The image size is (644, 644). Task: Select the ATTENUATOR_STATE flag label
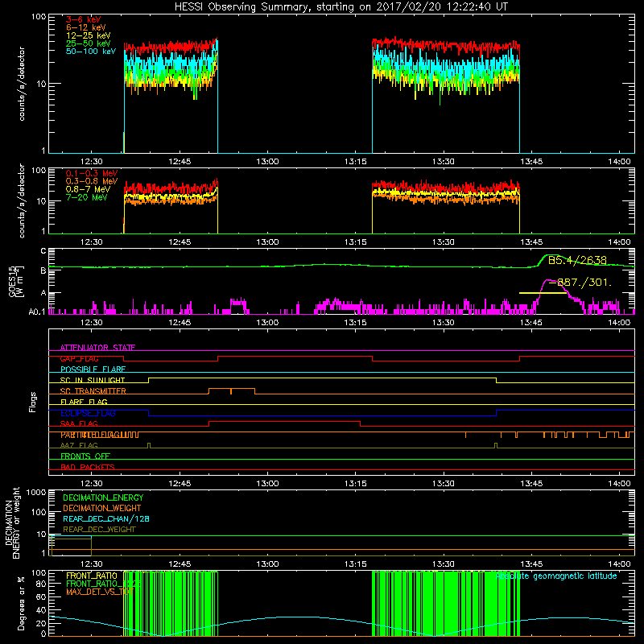(x=97, y=348)
